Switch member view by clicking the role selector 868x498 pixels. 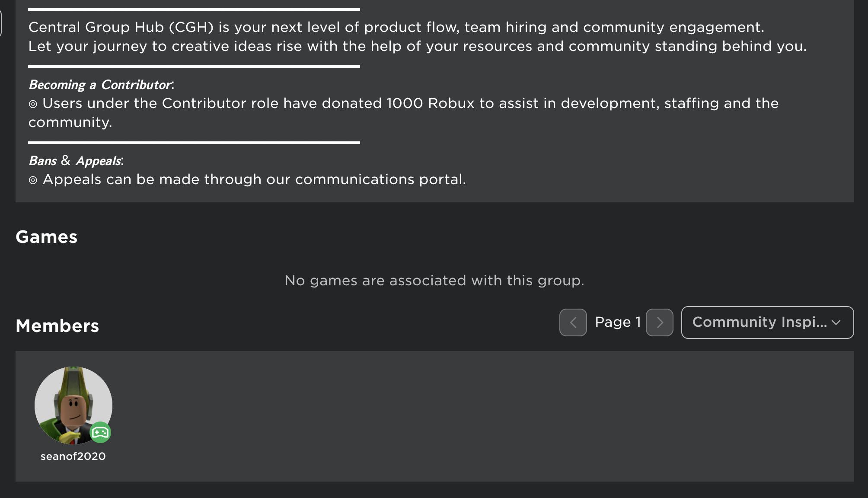point(767,322)
